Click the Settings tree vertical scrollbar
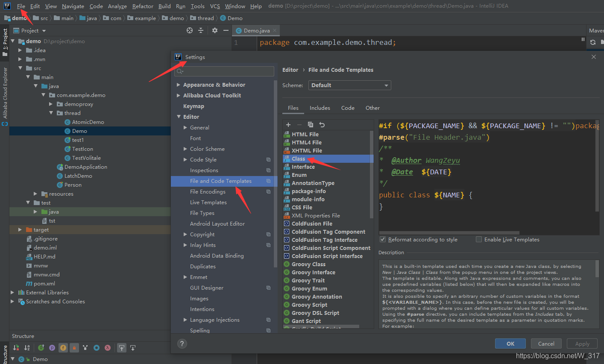This screenshot has width=604, height=364. click(276, 174)
